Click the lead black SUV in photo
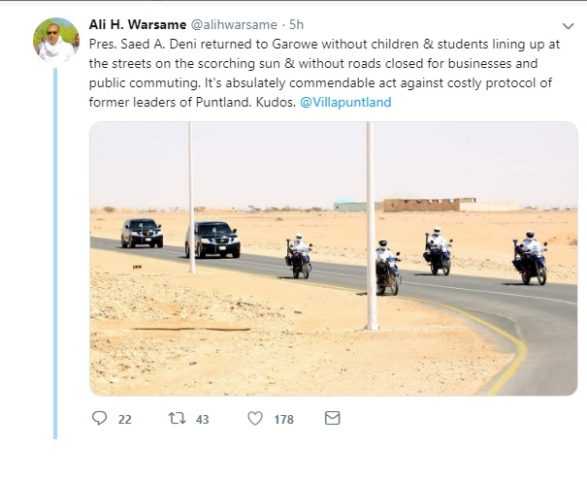587x480 pixels. pos(213,240)
